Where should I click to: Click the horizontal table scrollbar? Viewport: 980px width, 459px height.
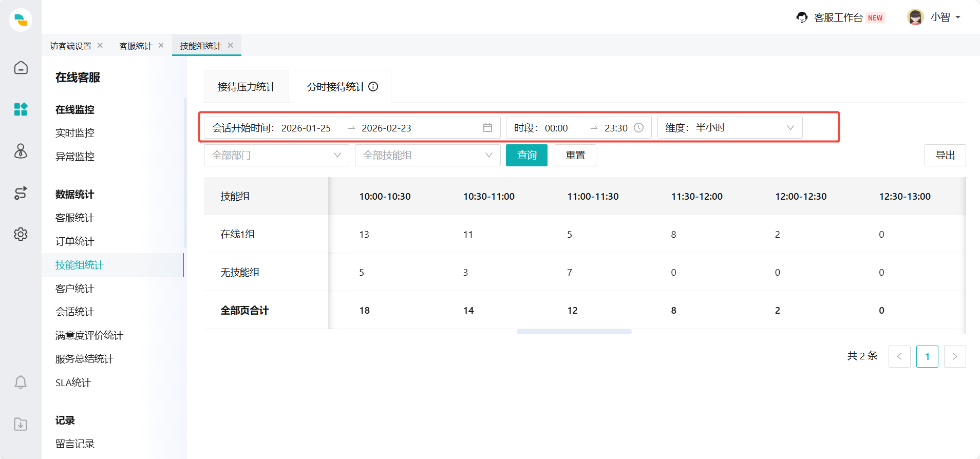(x=574, y=332)
